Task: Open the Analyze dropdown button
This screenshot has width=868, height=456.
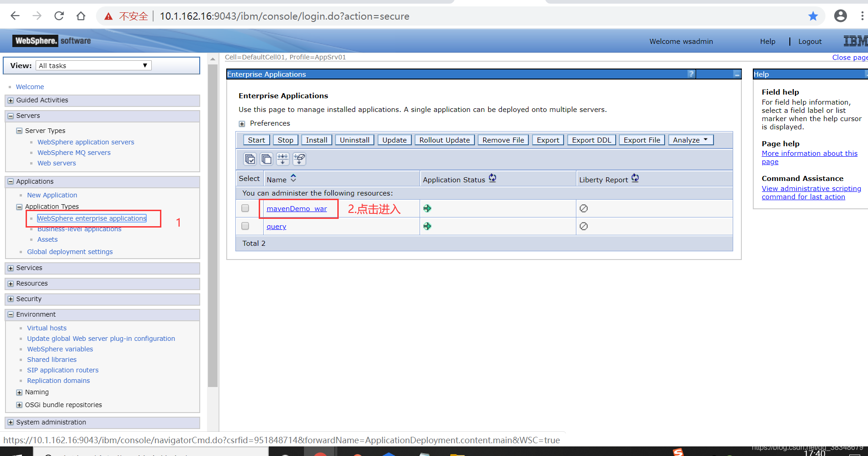Action: coord(691,140)
